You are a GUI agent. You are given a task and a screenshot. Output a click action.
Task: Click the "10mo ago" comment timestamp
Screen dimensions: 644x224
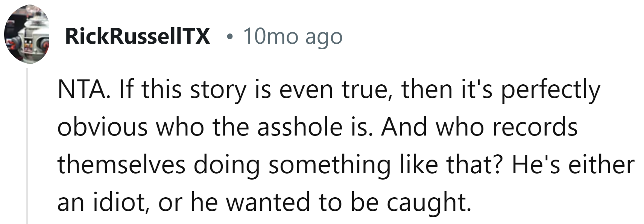(293, 37)
